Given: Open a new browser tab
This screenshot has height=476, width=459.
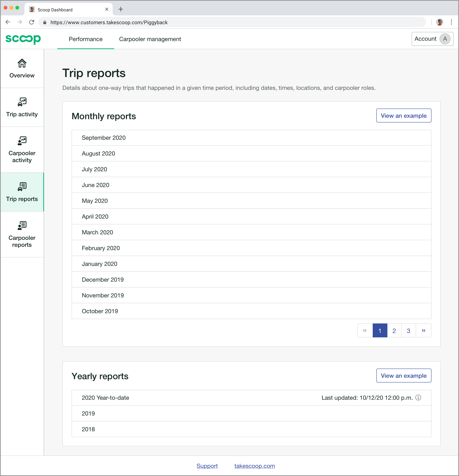Looking at the screenshot, I should pos(121,10).
